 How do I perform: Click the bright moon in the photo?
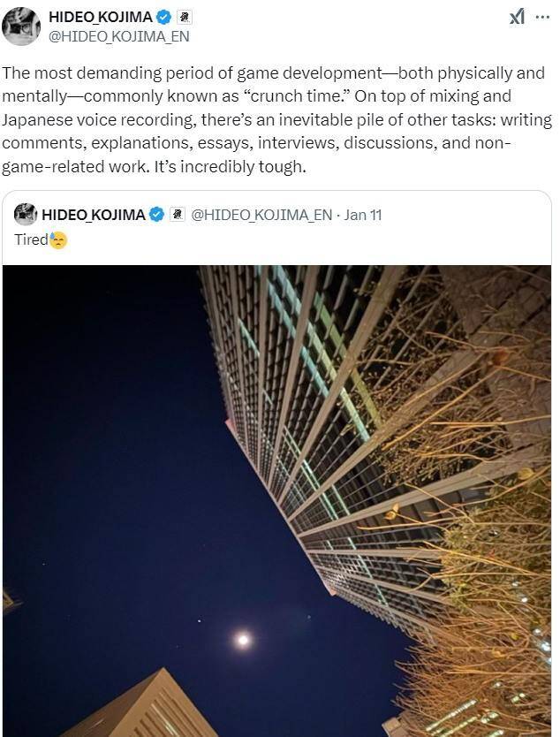point(243,639)
